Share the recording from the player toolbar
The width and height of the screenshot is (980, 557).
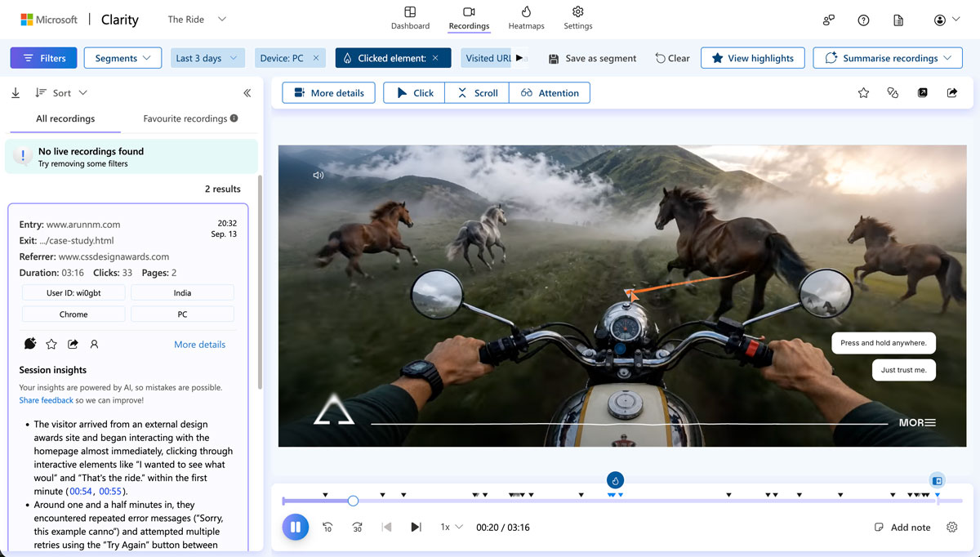[952, 93]
